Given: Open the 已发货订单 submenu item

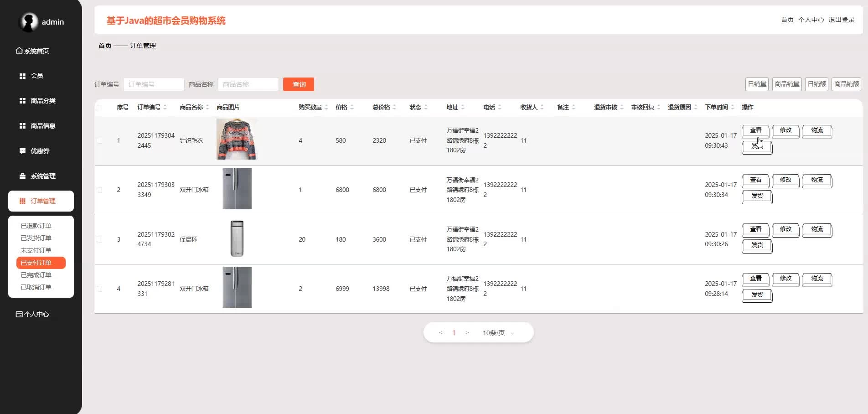Looking at the screenshot, I should (36, 238).
